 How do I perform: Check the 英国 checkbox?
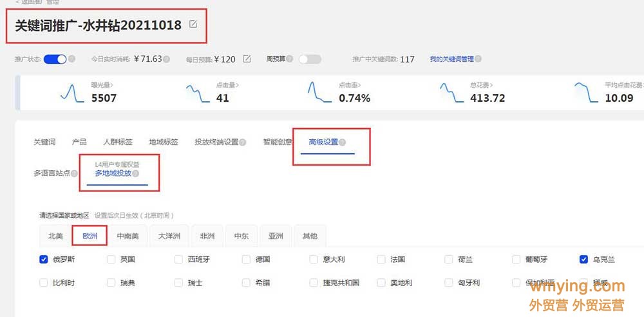tap(111, 260)
